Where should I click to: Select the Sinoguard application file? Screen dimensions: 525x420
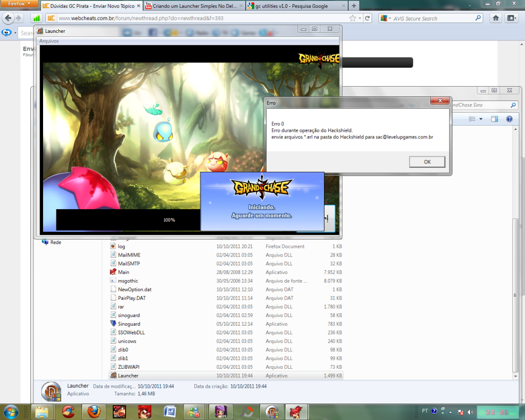[129, 324]
